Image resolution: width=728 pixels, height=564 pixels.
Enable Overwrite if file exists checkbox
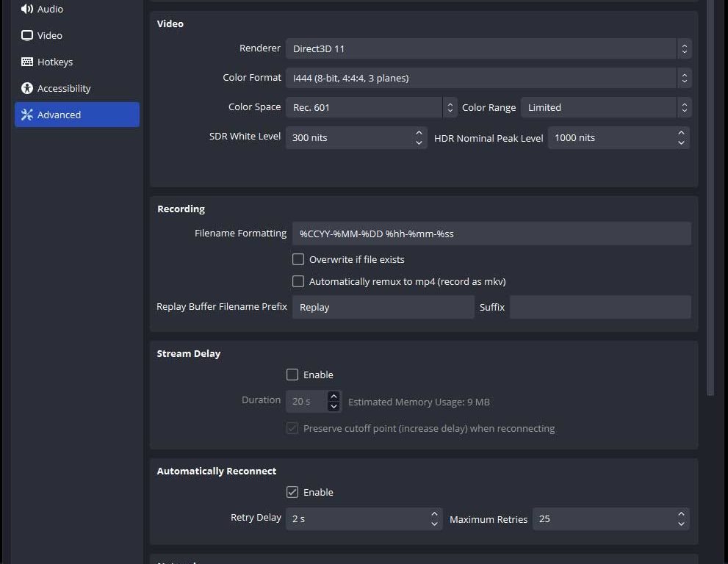pos(298,259)
